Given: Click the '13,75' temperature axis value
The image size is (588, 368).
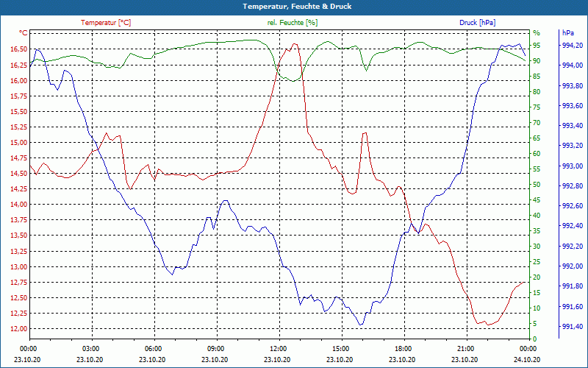Looking at the screenshot, I should 18,220.
